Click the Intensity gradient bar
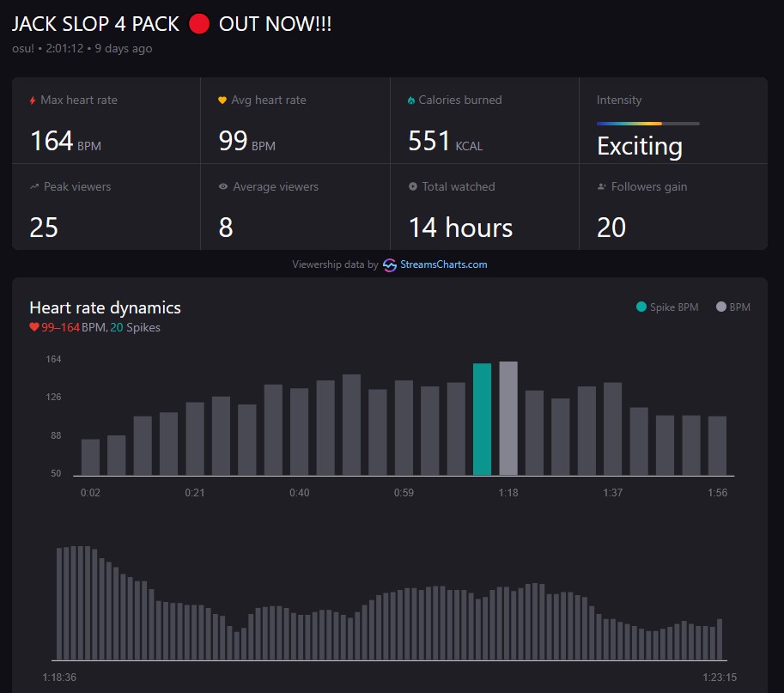784x693 pixels. (648, 124)
